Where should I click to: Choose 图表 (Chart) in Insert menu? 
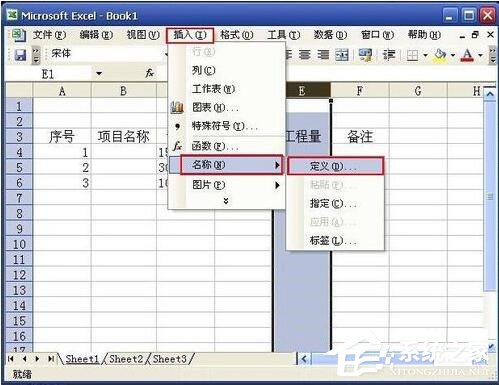point(227,108)
